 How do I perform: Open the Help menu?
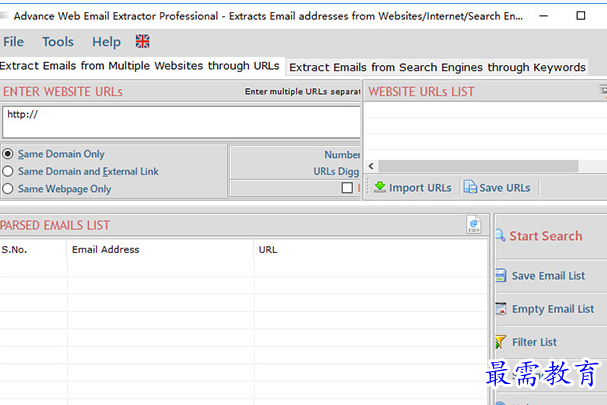click(x=106, y=41)
